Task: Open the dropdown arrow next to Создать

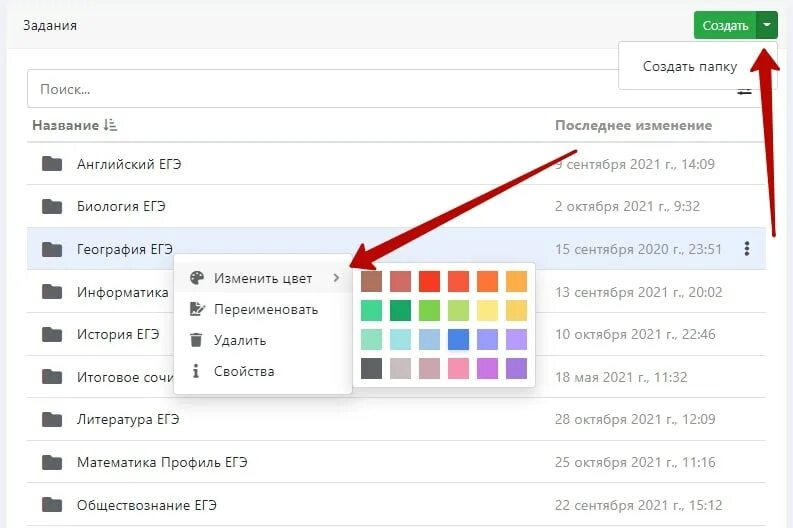Action: click(767, 25)
